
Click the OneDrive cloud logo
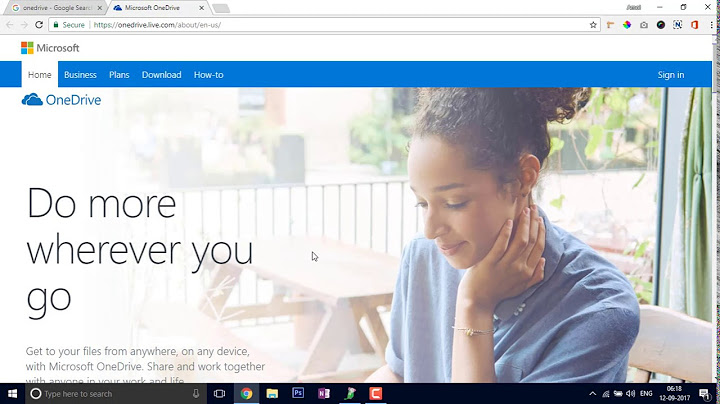click(x=62, y=100)
